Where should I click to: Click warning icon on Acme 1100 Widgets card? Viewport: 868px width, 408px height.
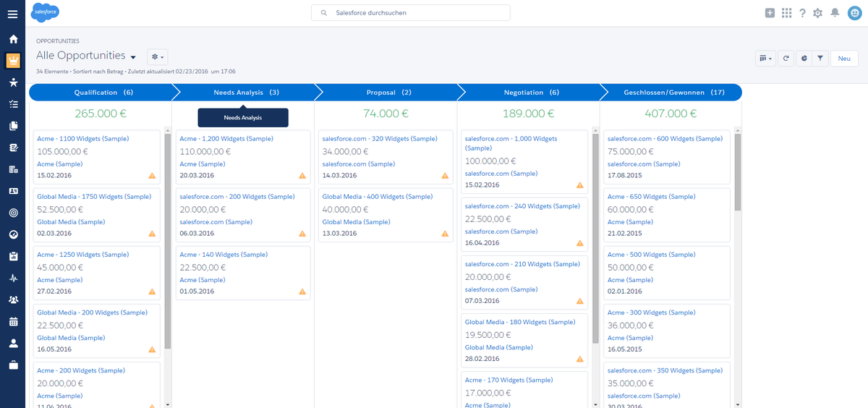click(152, 176)
